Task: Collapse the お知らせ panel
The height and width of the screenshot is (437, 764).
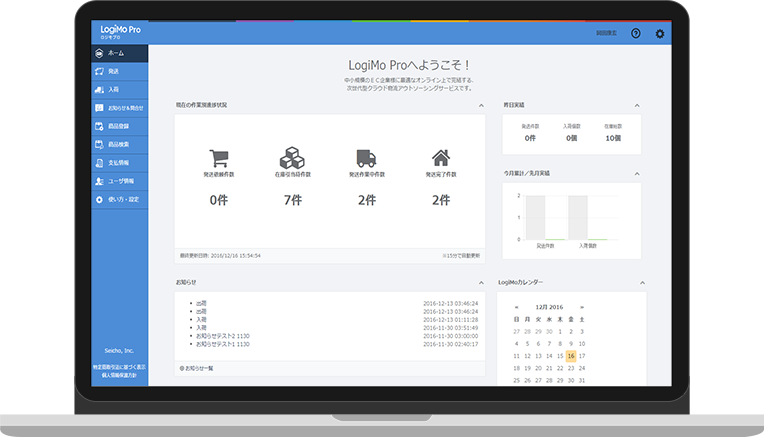Action: pyautogui.click(x=480, y=282)
